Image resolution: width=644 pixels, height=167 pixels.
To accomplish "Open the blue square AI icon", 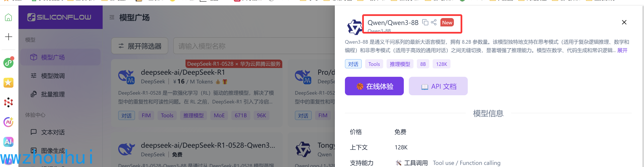I will coord(8,142).
